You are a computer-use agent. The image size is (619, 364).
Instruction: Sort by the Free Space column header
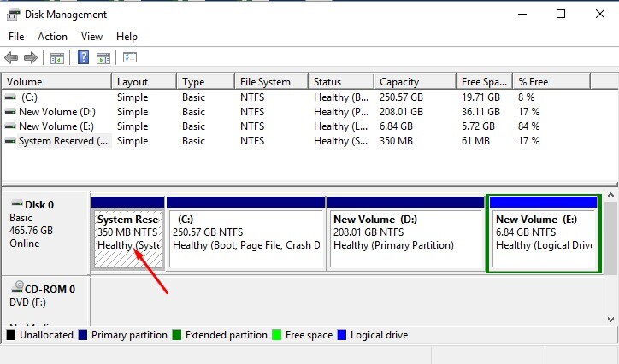point(485,82)
